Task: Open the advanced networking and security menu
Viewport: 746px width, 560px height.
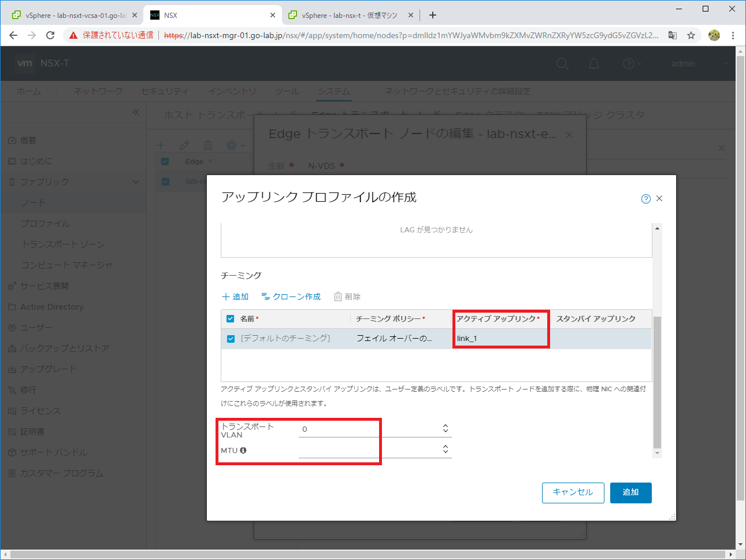Action: click(458, 91)
